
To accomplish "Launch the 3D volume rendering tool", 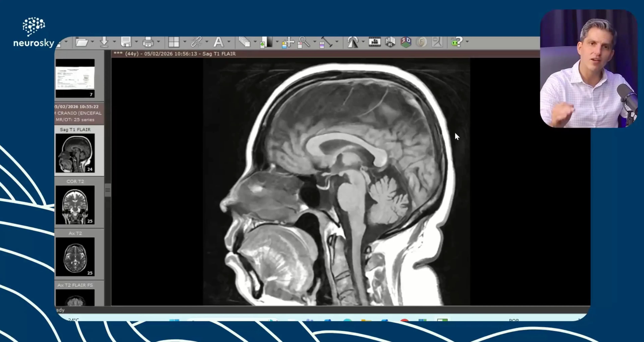I will pos(406,42).
